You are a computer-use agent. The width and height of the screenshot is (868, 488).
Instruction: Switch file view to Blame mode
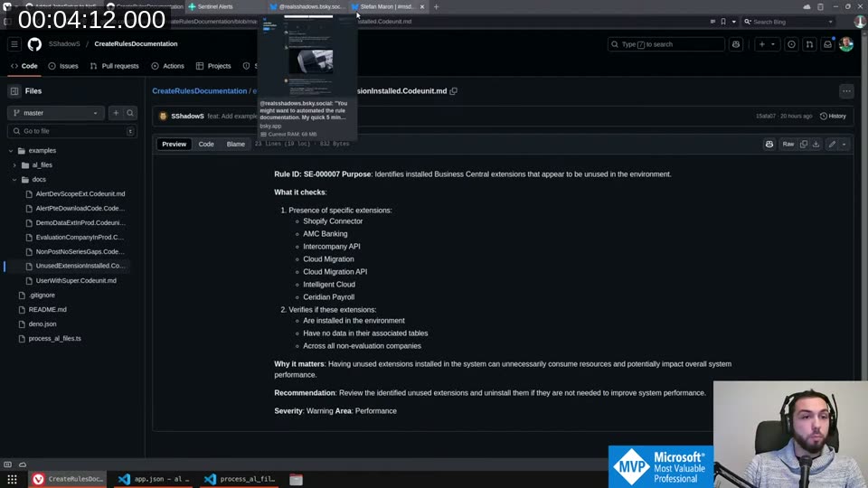coord(235,145)
